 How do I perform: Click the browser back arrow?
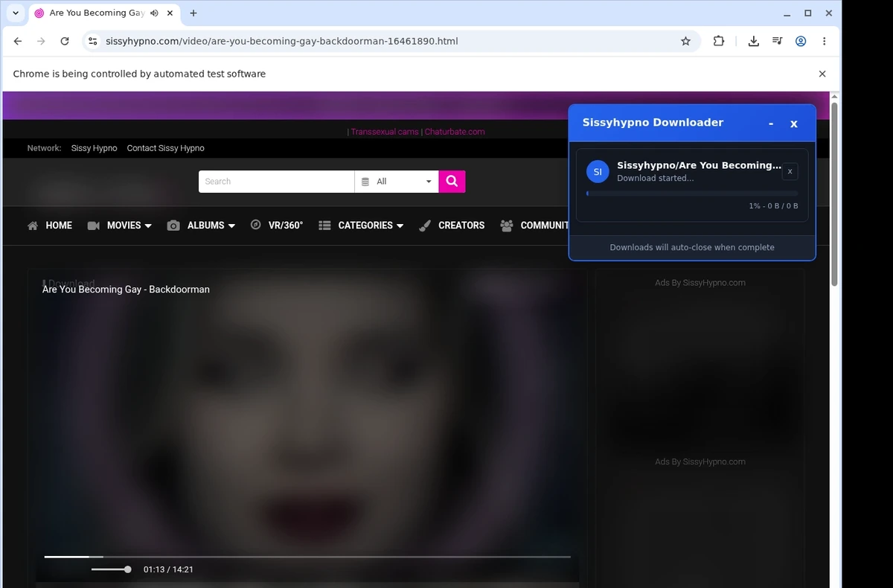coord(18,41)
